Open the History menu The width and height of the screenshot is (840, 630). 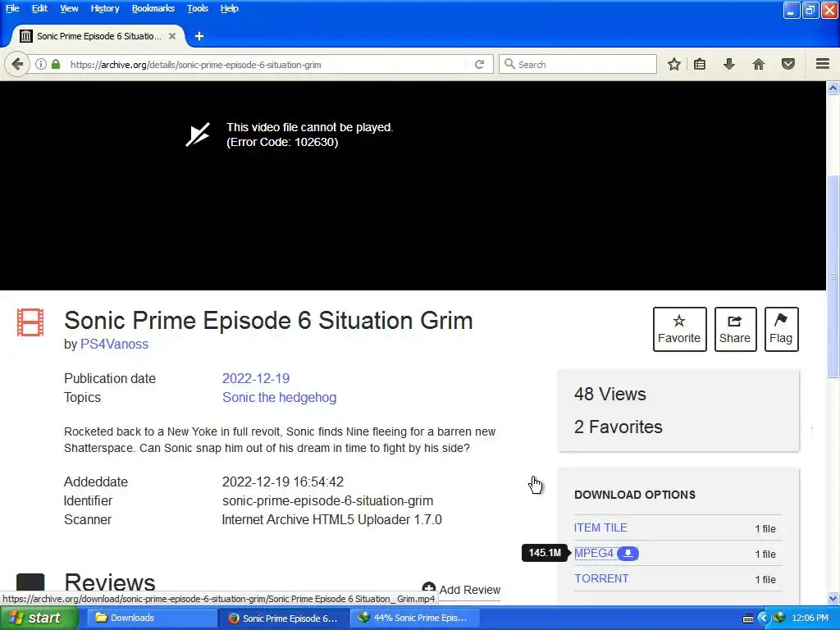coord(104,8)
